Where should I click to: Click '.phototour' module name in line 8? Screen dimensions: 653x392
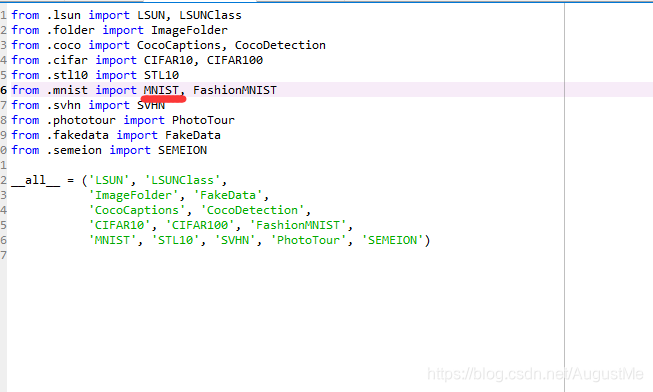tap(81, 120)
